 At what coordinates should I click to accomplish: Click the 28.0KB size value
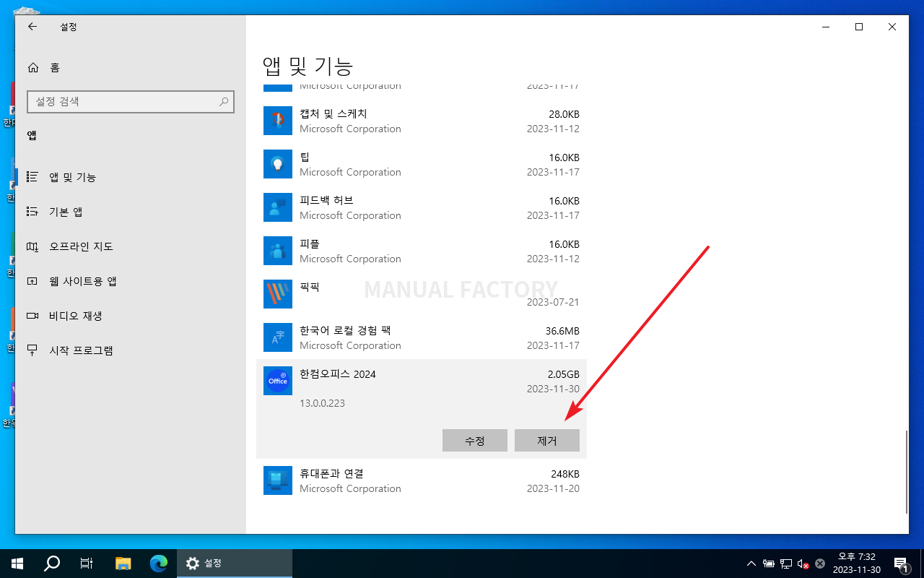(564, 114)
